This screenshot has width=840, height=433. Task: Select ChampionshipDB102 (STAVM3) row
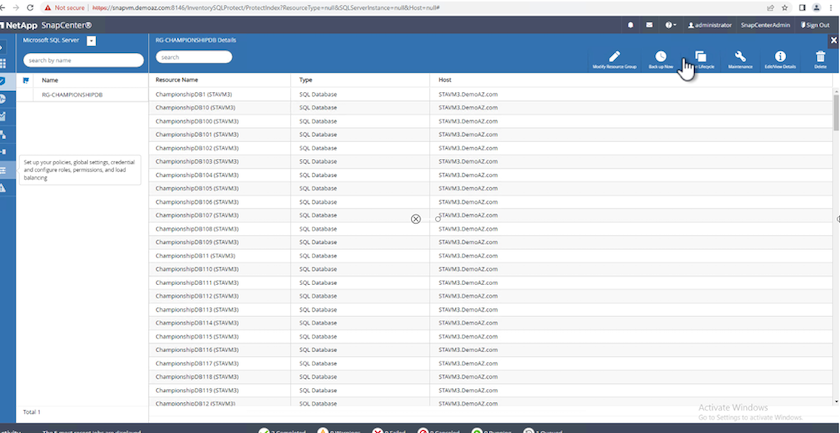click(490, 148)
